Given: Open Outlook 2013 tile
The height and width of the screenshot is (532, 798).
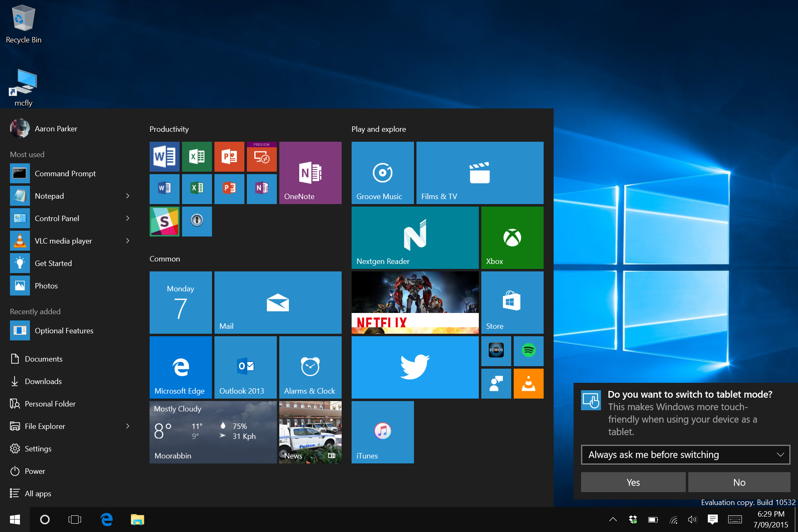Looking at the screenshot, I should (246, 367).
